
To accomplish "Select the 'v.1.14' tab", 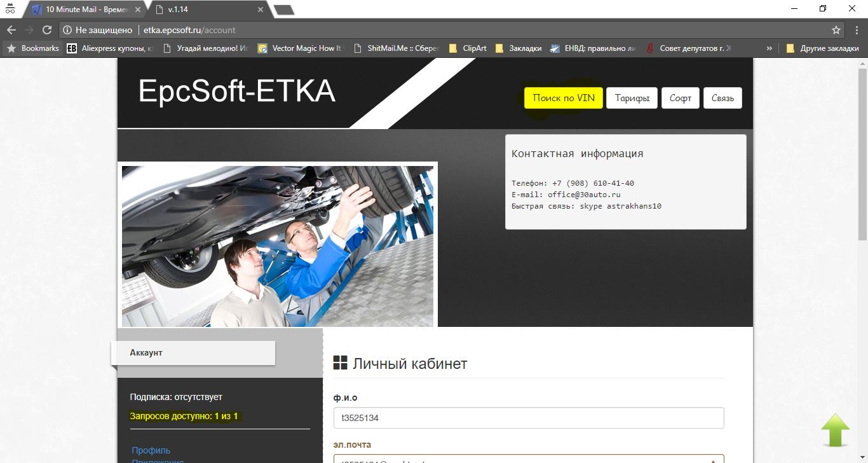I will point(207,10).
